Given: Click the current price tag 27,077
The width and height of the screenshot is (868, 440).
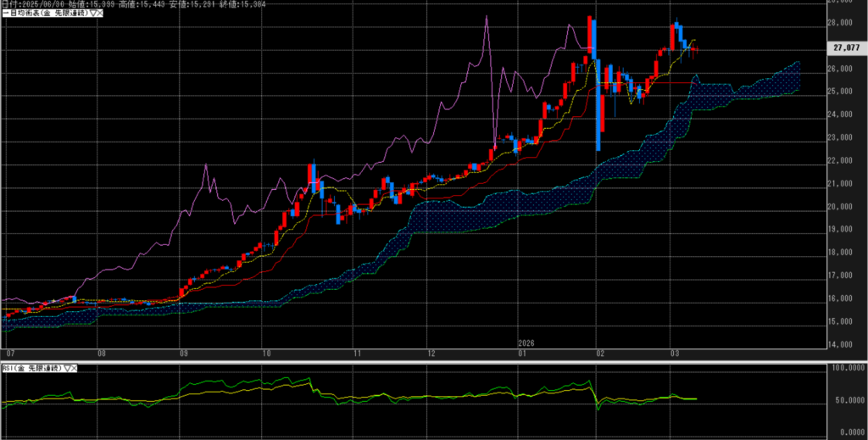Looking at the screenshot, I should click(x=848, y=49).
